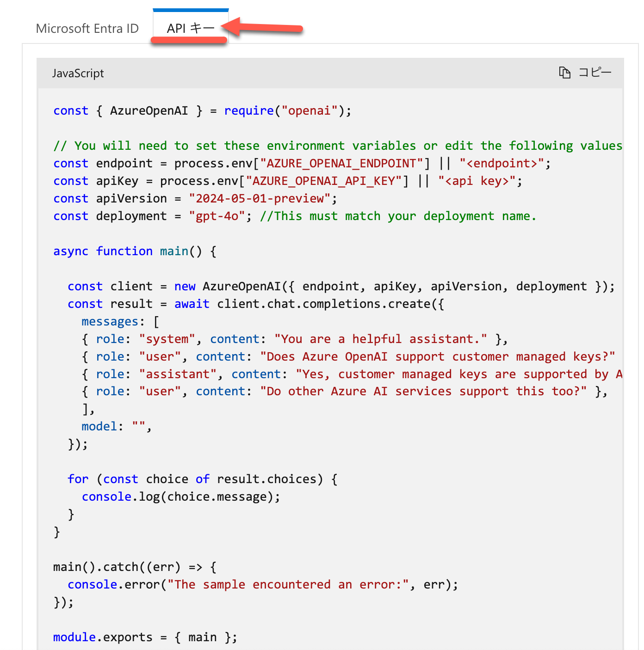This screenshot has height=650, width=644.
Task: Click "new AzureOpenAI" in the client line
Action: tap(228, 287)
